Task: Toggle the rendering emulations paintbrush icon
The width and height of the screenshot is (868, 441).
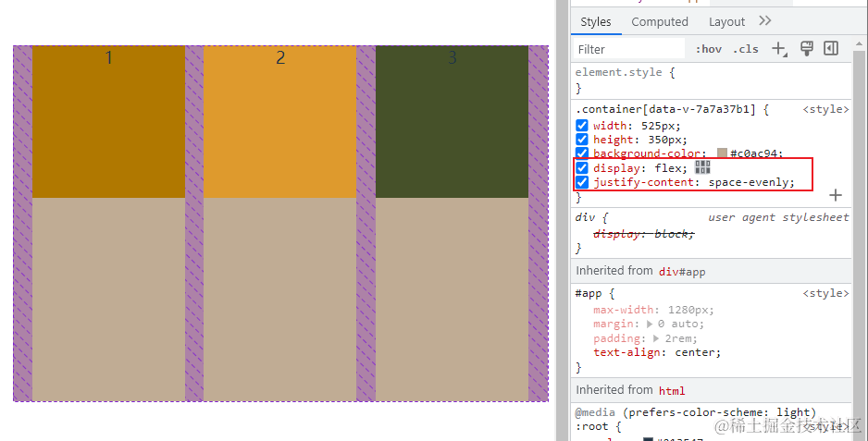Action: (x=807, y=49)
